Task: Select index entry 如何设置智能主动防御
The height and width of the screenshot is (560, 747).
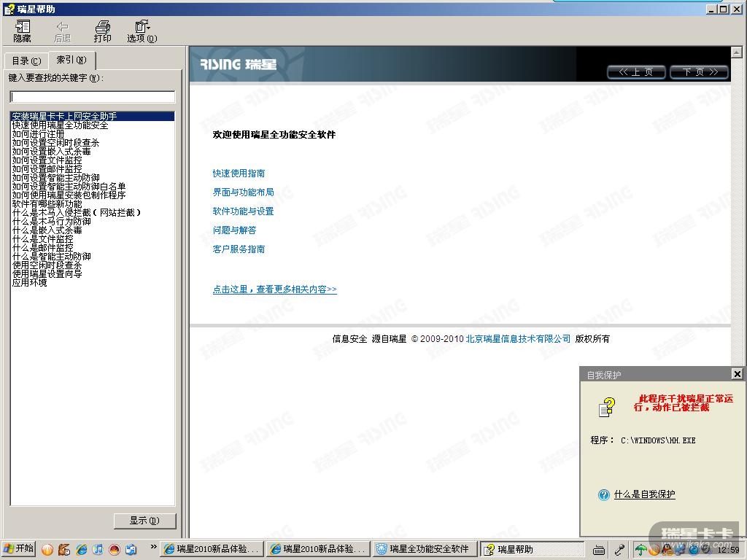Action: 55,178
